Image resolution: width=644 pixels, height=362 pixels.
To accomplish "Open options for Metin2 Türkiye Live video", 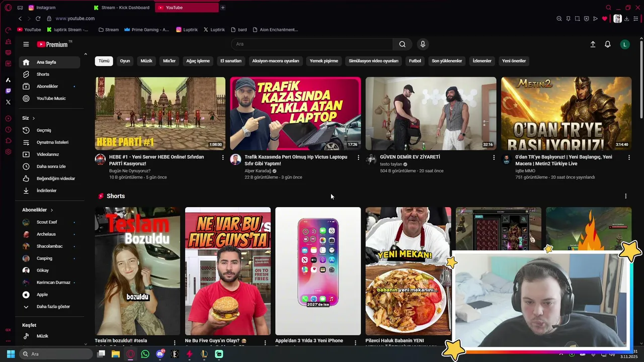I will (x=629, y=157).
